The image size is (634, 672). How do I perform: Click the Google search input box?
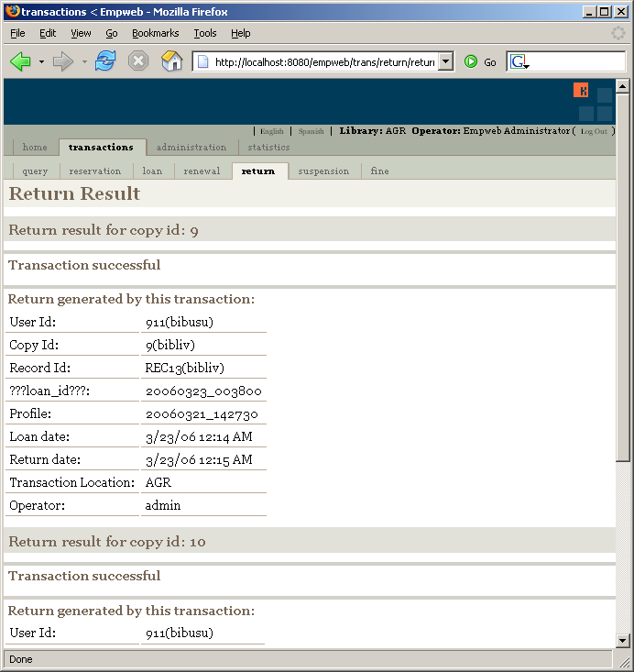pos(577,62)
